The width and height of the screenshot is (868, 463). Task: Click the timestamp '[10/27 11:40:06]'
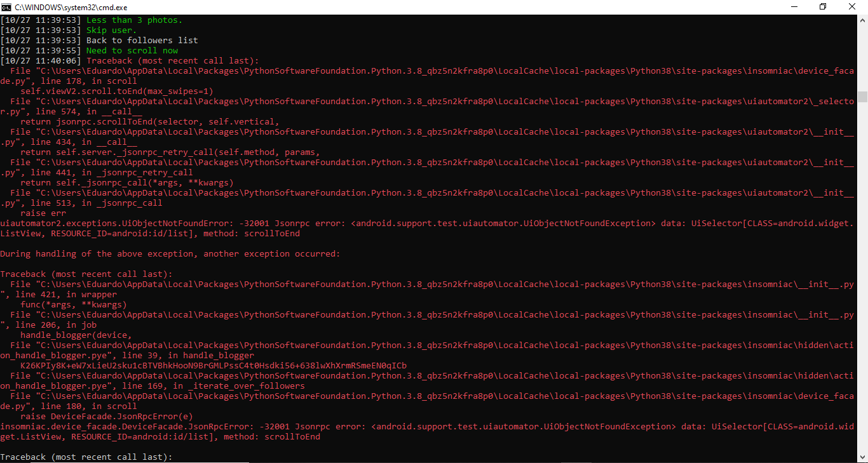click(x=41, y=61)
